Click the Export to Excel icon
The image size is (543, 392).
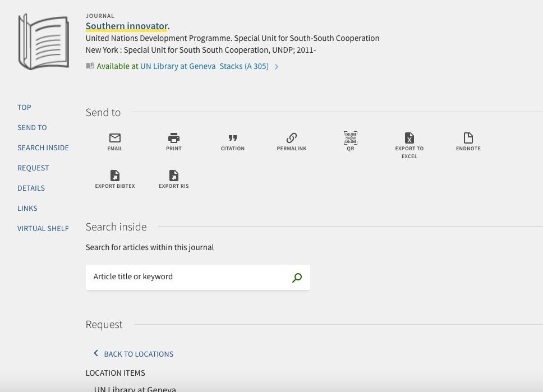pos(409,138)
